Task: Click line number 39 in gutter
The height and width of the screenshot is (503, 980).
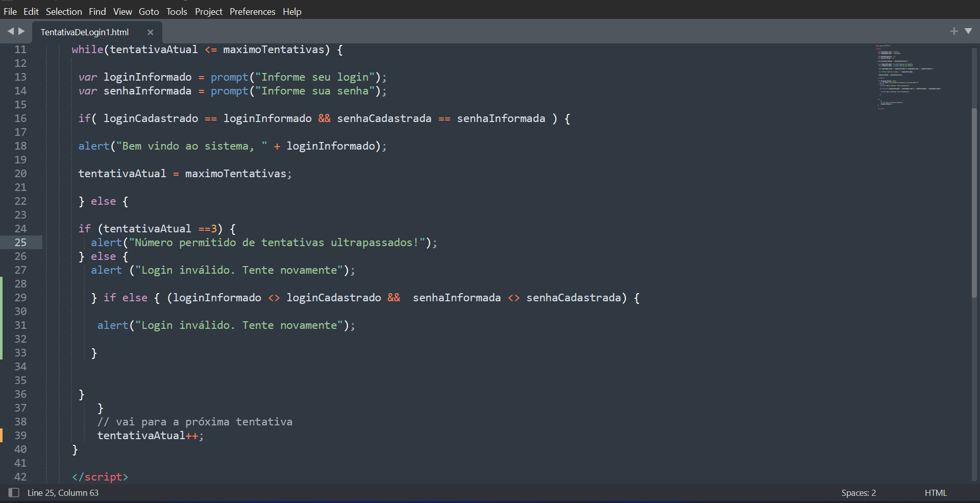Action: [x=20, y=436]
